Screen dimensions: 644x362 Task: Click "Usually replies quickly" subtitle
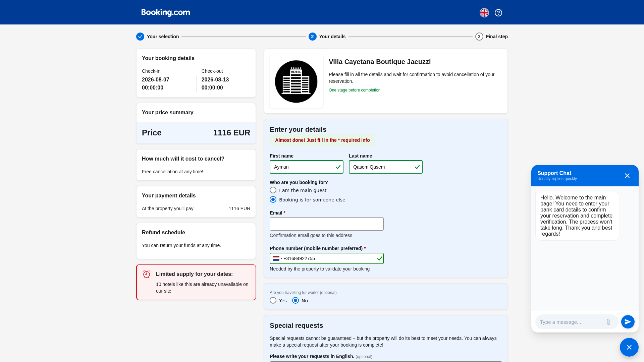pyautogui.click(x=557, y=179)
